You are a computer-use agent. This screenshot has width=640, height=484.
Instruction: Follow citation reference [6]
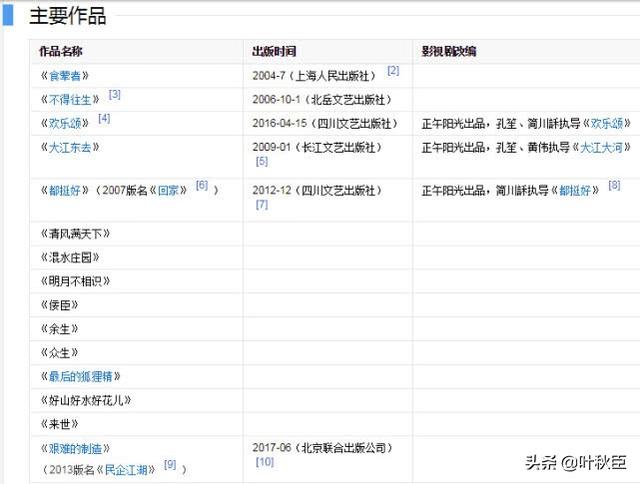click(x=202, y=185)
